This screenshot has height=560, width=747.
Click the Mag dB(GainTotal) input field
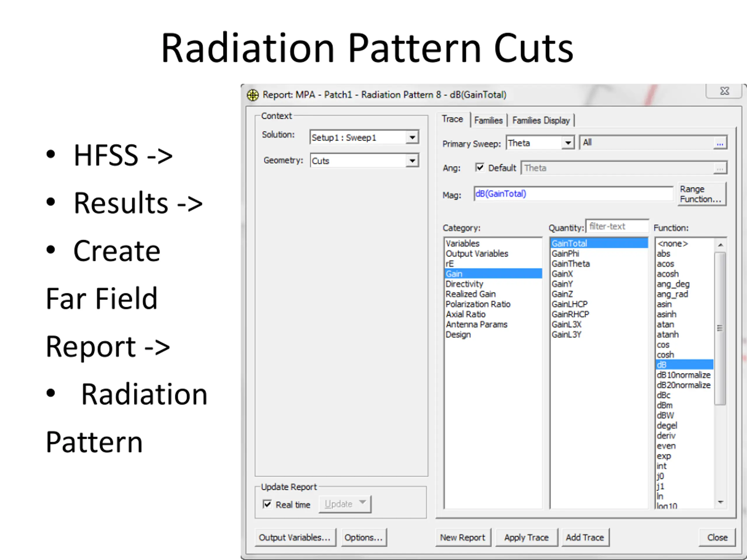coord(573,194)
